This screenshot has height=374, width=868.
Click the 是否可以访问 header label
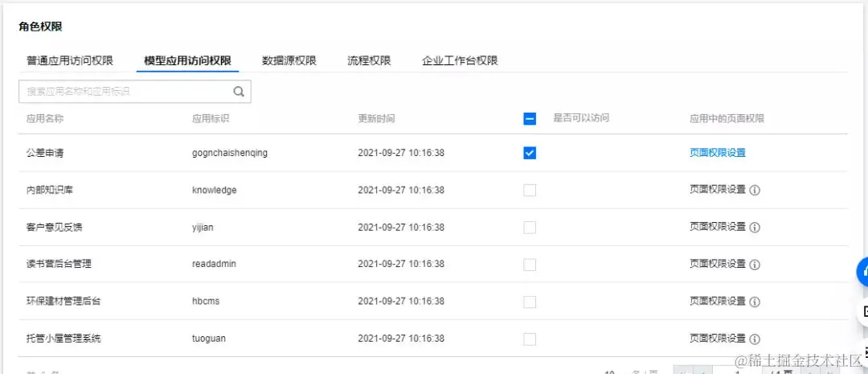[x=581, y=118]
